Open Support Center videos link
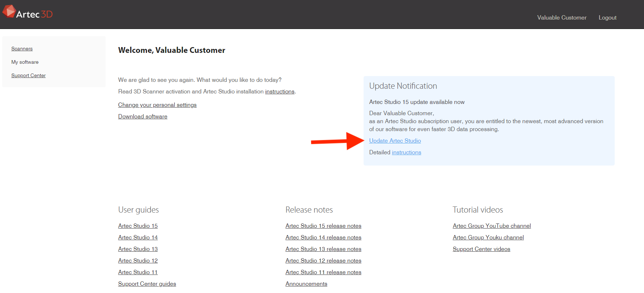 (x=481, y=249)
